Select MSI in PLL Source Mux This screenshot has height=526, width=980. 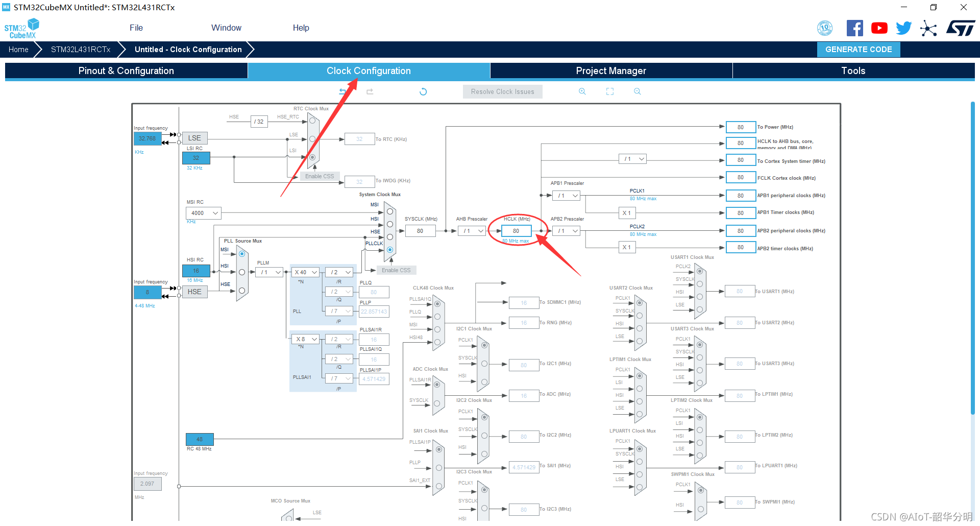click(x=242, y=254)
